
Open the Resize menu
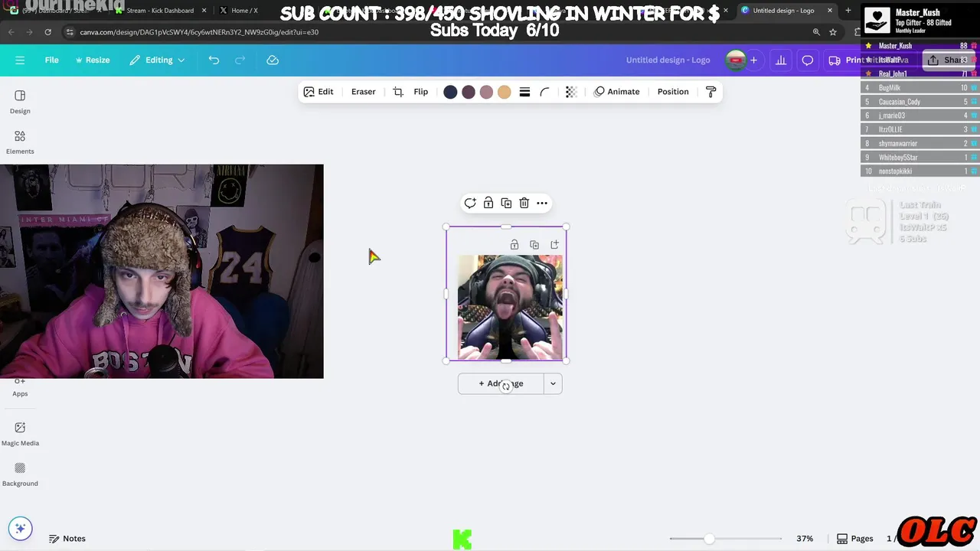tap(92, 60)
